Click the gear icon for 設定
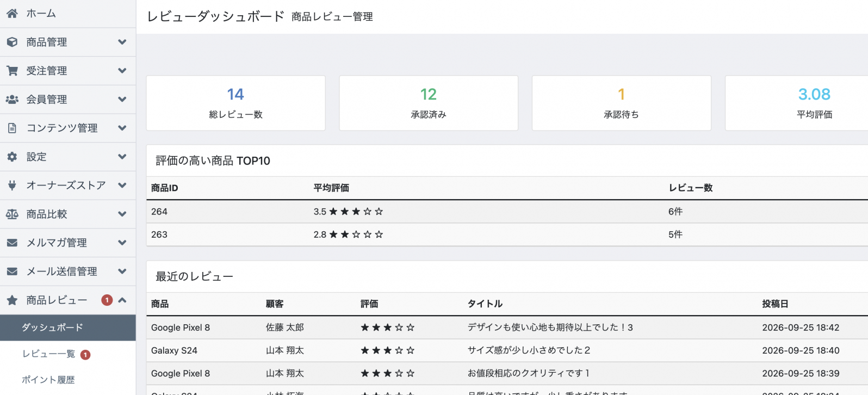The height and width of the screenshot is (395, 868). coord(12,157)
